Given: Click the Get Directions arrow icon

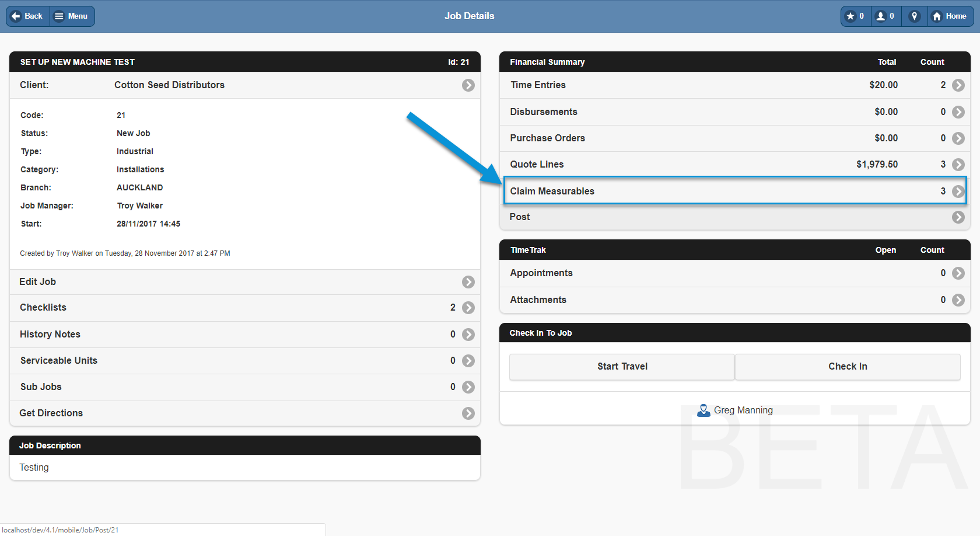Looking at the screenshot, I should (x=468, y=413).
